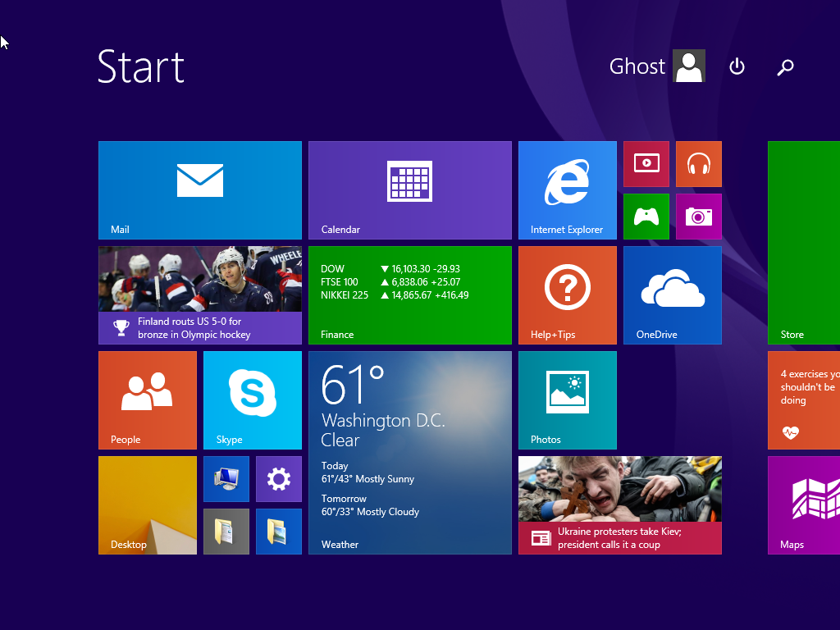Image resolution: width=840 pixels, height=630 pixels.
Task: Open the Video app with the play tile
Action: [x=646, y=163]
